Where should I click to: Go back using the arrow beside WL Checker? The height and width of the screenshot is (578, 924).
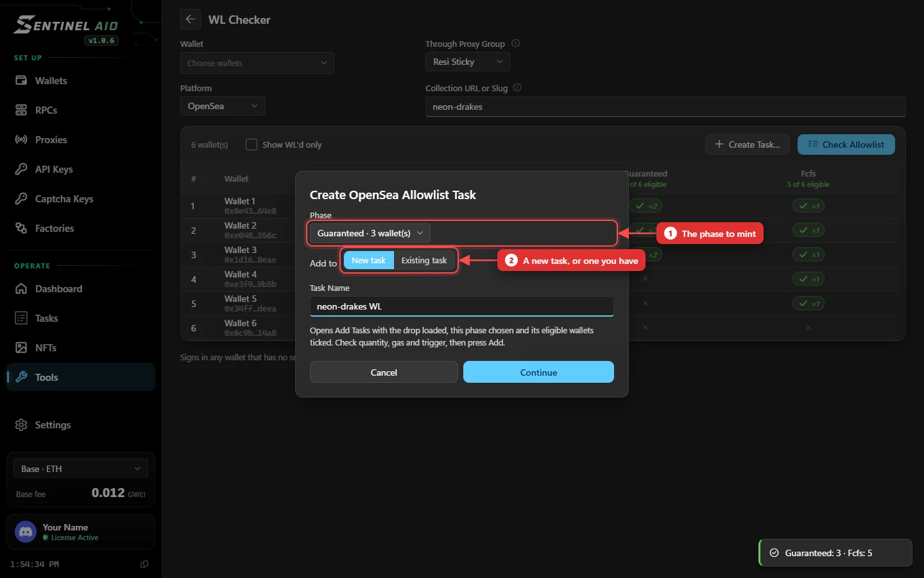tap(191, 19)
